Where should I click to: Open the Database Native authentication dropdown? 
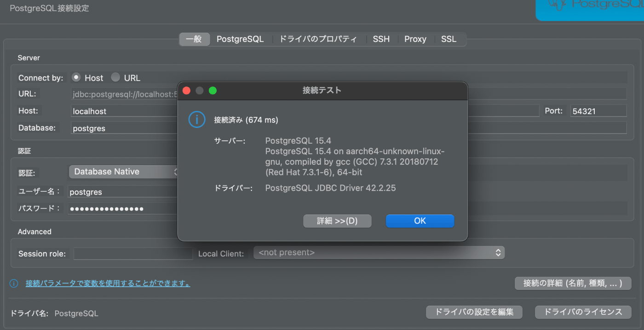tap(124, 172)
